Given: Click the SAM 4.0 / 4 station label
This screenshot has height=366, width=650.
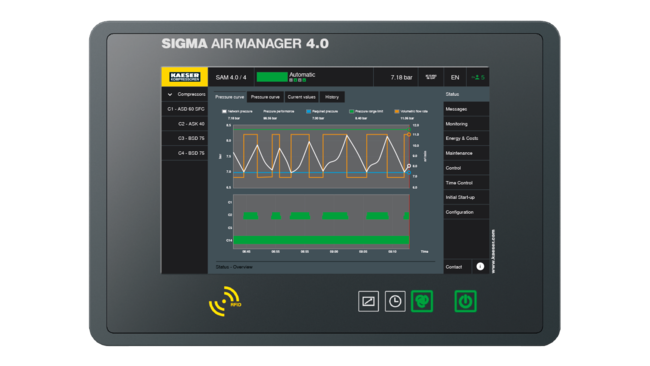Looking at the screenshot, I should click(231, 78).
